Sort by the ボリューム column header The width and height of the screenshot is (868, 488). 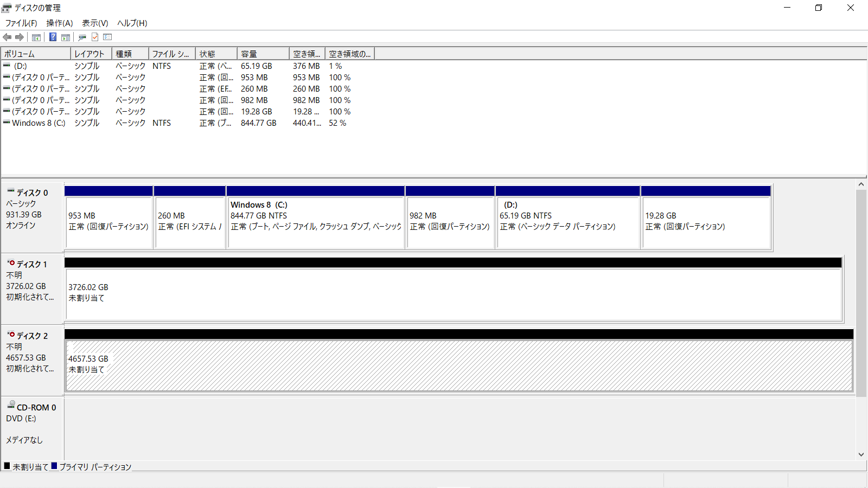pos(36,54)
